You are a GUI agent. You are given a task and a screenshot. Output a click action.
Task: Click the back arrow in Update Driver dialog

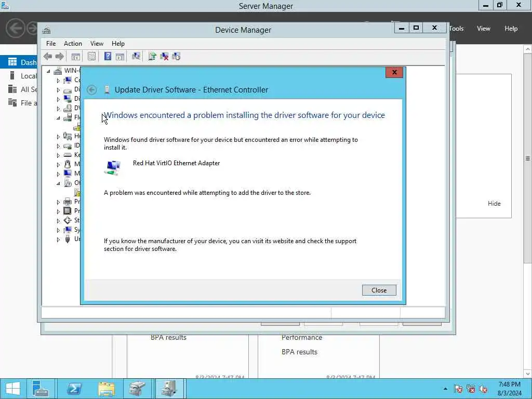coord(91,89)
